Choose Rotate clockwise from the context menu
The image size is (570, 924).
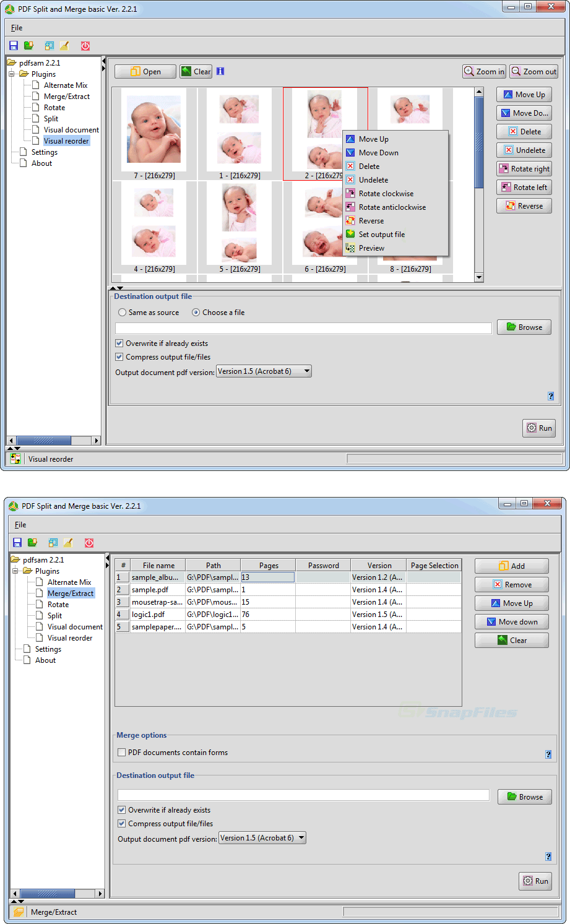(x=386, y=194)
